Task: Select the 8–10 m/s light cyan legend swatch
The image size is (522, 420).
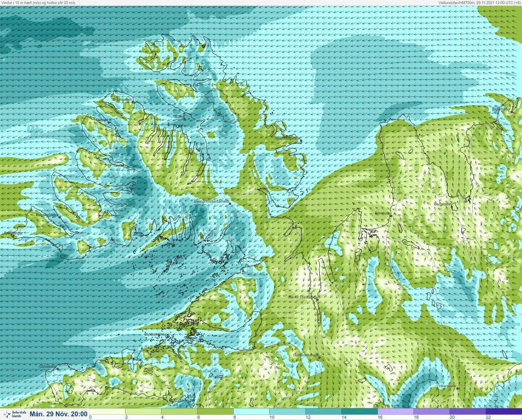Action: click(x=251, y=411)
